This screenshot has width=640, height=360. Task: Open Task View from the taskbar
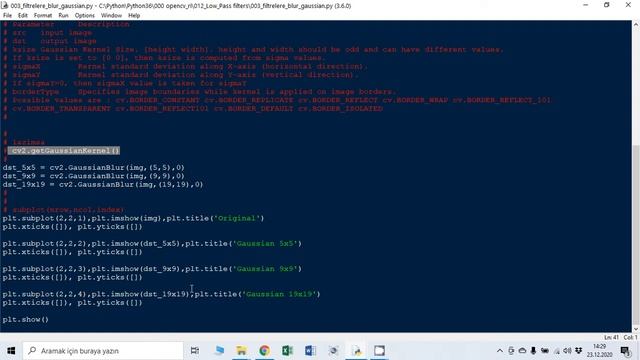(x=195, y=351)
